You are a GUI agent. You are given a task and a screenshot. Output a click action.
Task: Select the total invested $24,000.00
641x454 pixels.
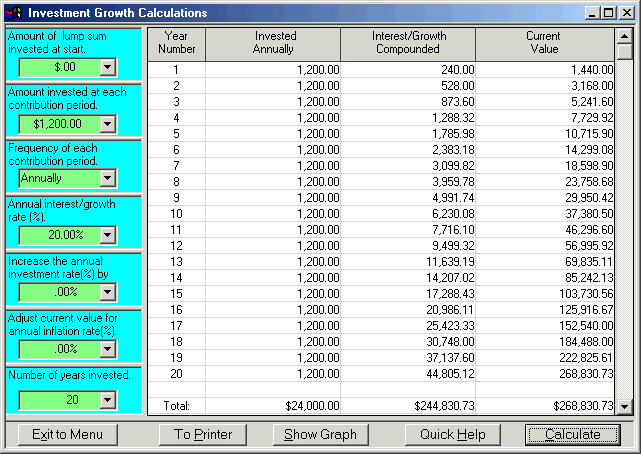click(x=273, y=406)
